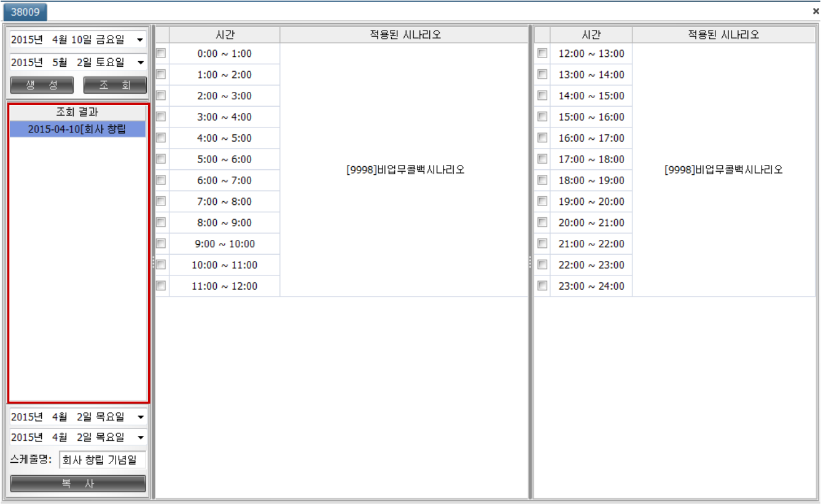Check the box for 11:00 ~ 12:00
The width and height of the screenshot is (821, 504).
(x=161, y=286)
